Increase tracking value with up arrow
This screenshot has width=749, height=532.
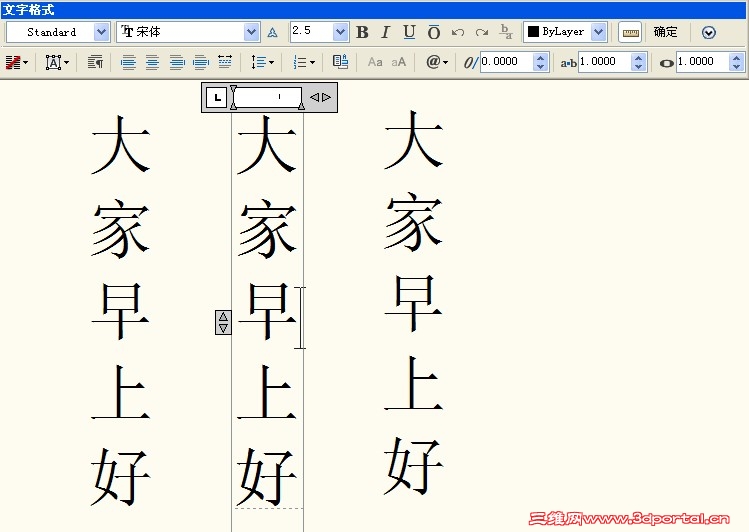click(639, 57)
